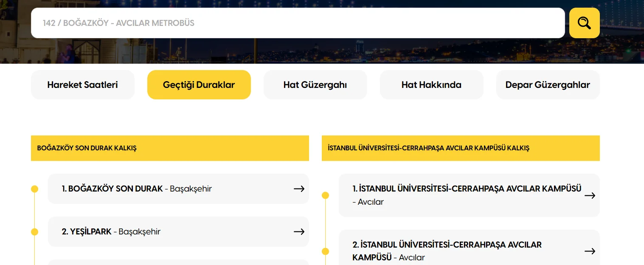
Task: Open the BOĞAZKÖY SON DURAK stop entry
Action: coord(170,189)
